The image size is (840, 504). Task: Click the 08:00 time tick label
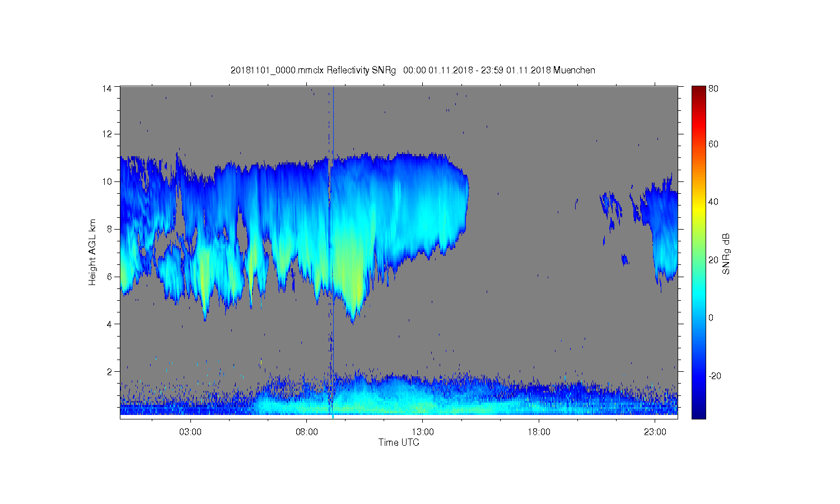[x=307, y=432]
